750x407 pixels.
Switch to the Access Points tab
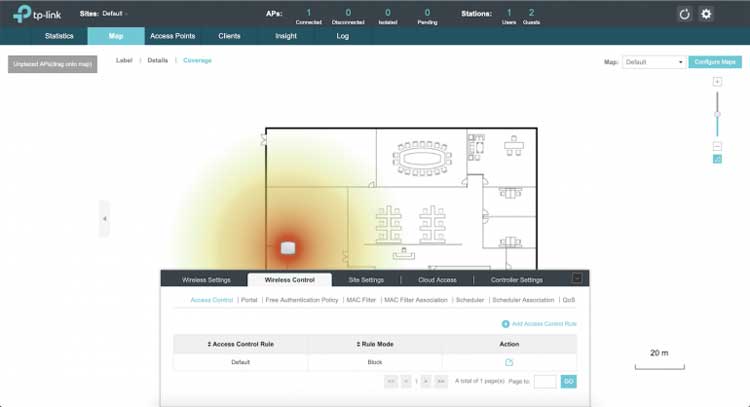pyautogui.click(x=172, y=36)
